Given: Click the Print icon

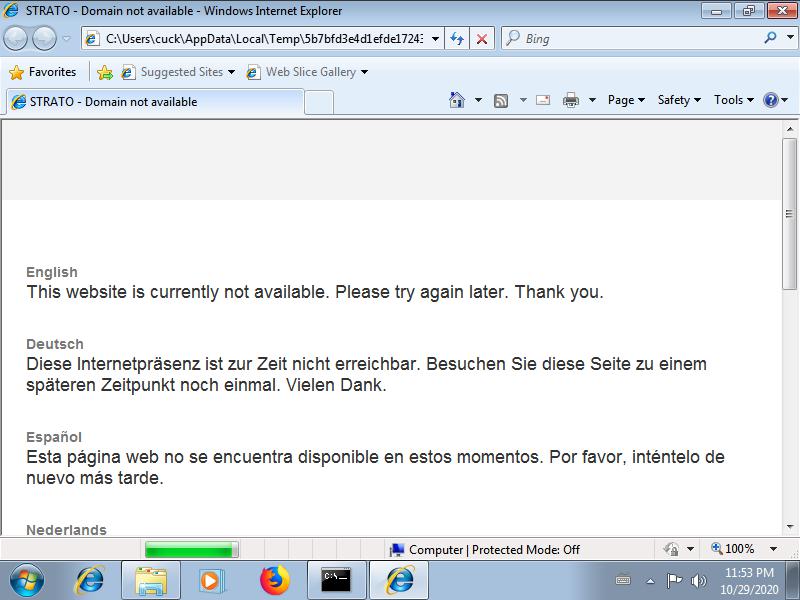Looking at the screenshot, I should pos(570,100).
